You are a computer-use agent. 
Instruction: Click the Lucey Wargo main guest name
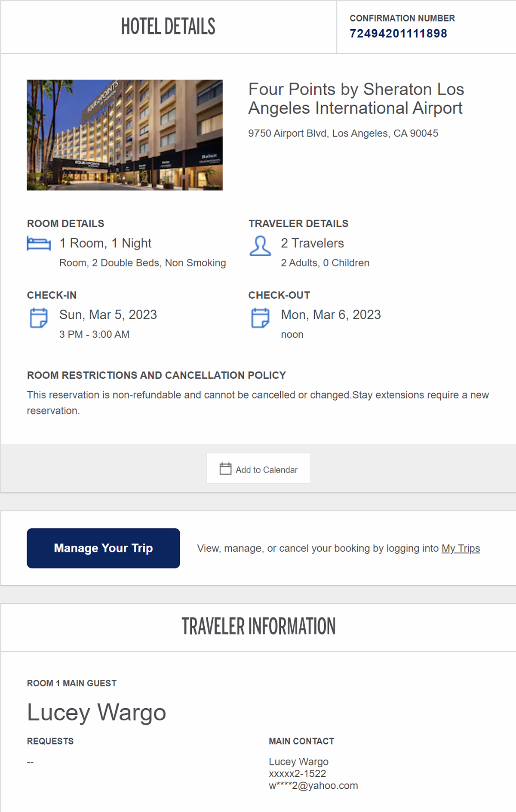(x=97, y=712)
